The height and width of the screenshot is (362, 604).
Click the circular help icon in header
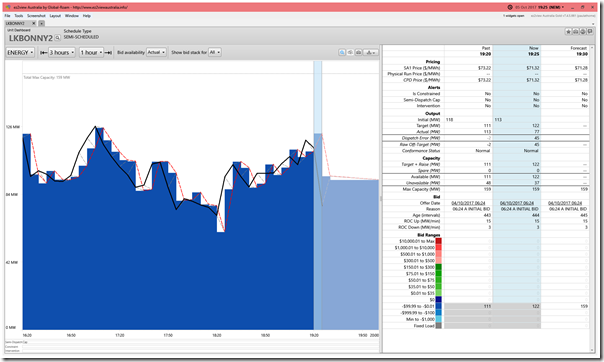coord(583,32)
